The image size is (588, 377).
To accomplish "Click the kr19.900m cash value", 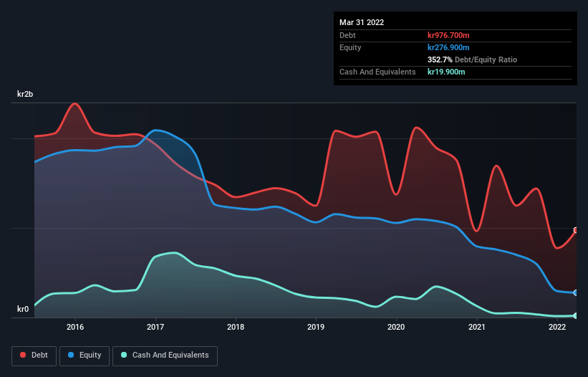I will click(446, 72).
